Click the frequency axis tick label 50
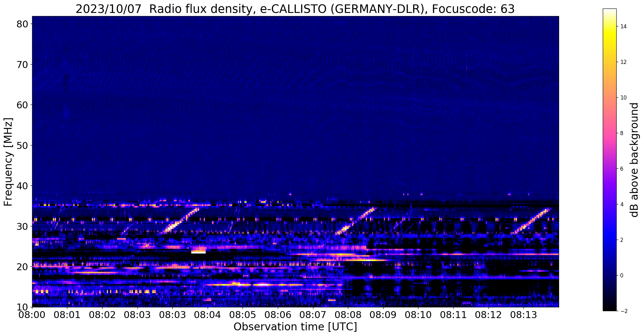This screenshot has width=644, height=336. 23,145
